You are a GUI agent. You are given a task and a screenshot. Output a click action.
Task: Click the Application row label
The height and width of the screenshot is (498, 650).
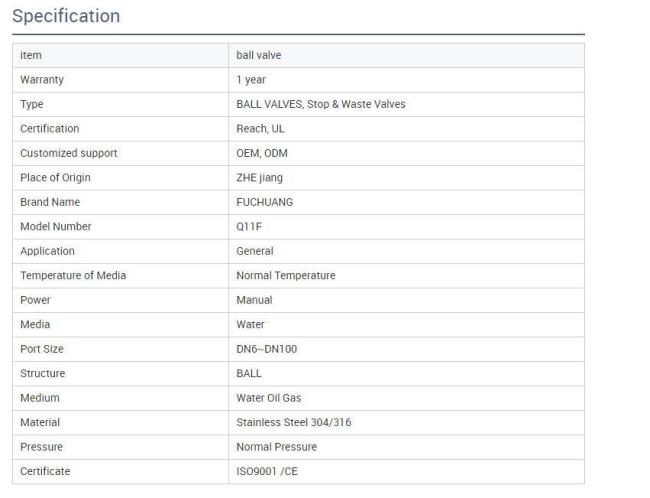coord(47,251)
